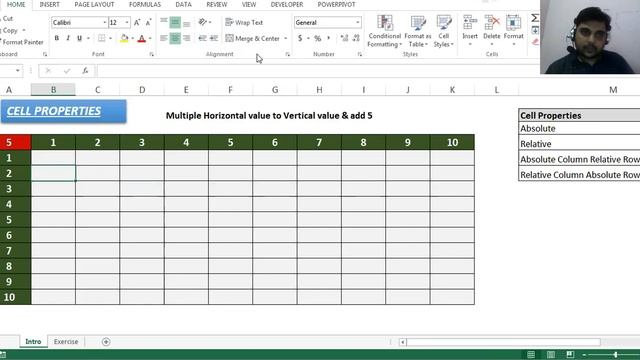Toggle Bottom Align
Screen dimensions: 640x360
tap(187, 22)
